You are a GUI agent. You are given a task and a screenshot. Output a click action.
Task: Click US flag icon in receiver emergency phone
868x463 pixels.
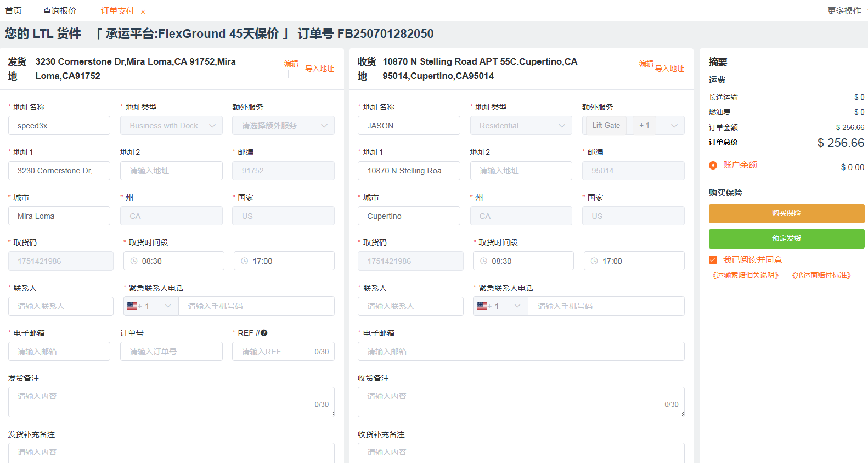(482, 306)
